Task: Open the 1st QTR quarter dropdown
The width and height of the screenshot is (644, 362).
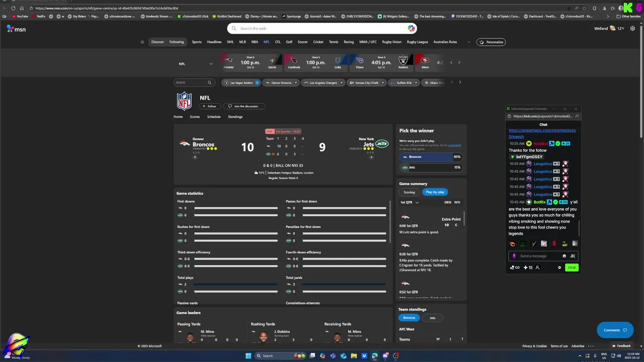Action: coord(410,202)
